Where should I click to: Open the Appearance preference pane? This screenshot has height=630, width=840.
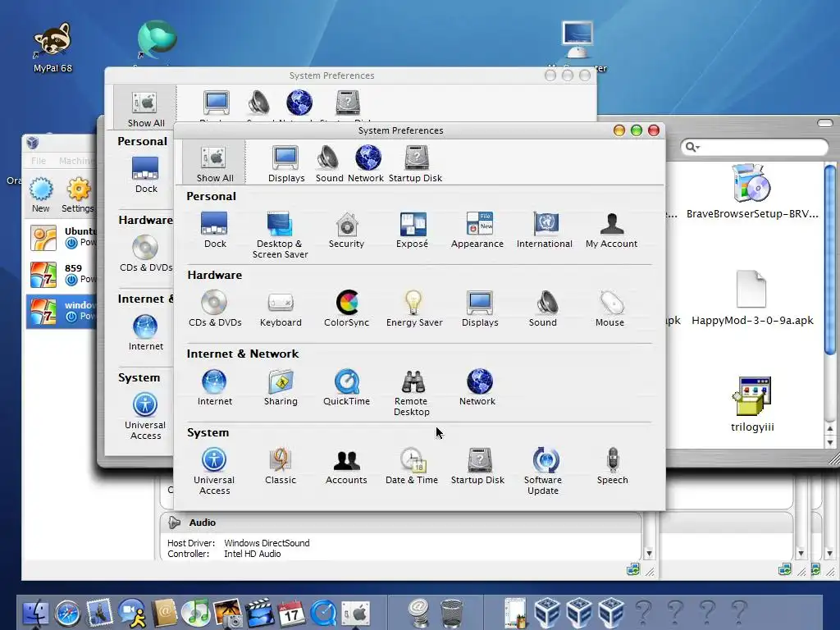(477, 230)
